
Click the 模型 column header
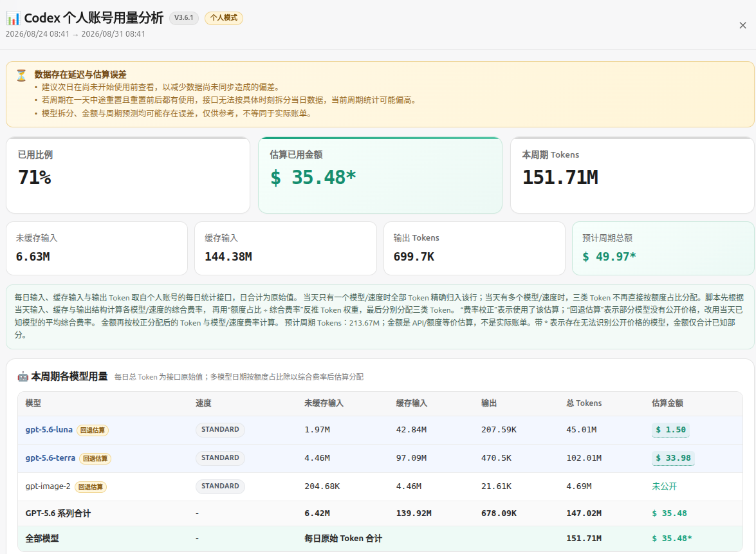tap(33, 403)
